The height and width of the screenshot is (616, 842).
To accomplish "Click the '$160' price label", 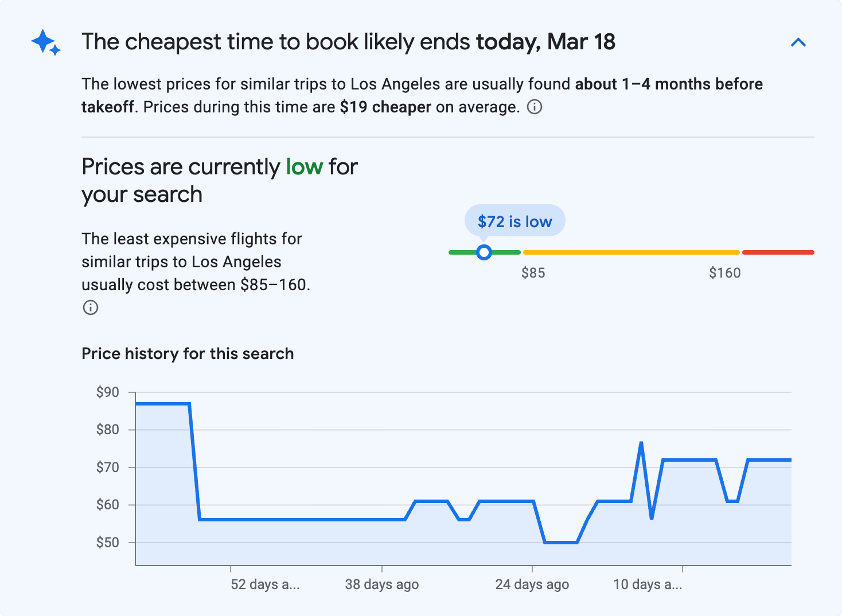I will point(724,272).
